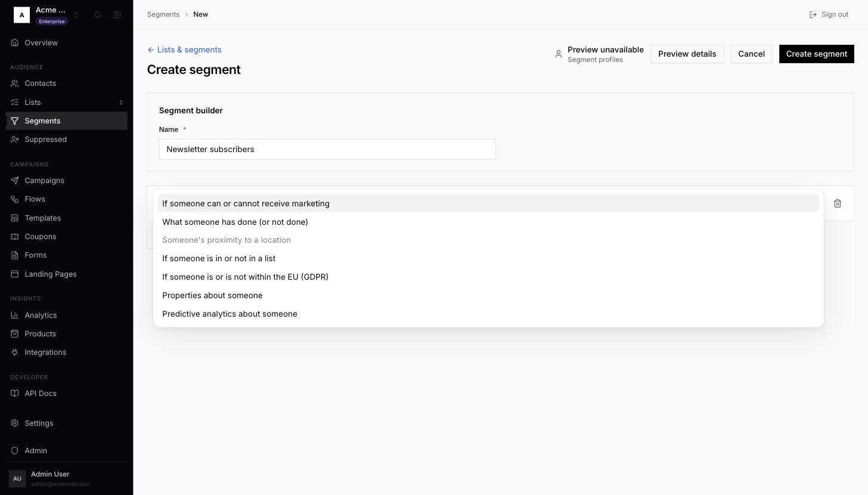Choose 'Properties about someone'
Image resolution: width=868 pixels, height=495 pixels.
pos(488,296)
